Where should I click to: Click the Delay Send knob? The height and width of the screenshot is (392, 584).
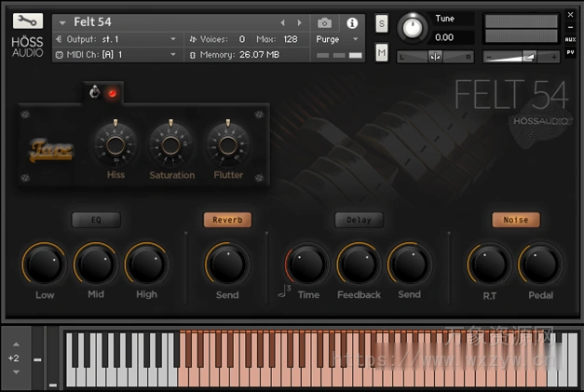coord(409,264)
